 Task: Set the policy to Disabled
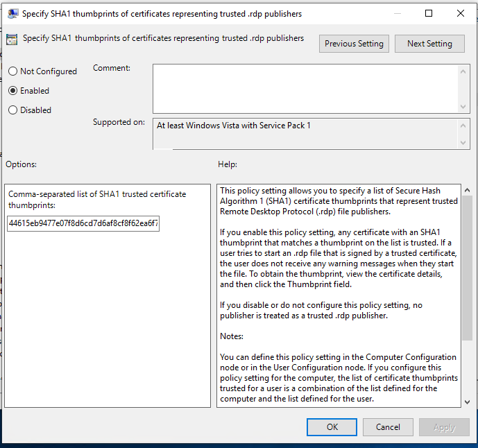pos(12,110)
